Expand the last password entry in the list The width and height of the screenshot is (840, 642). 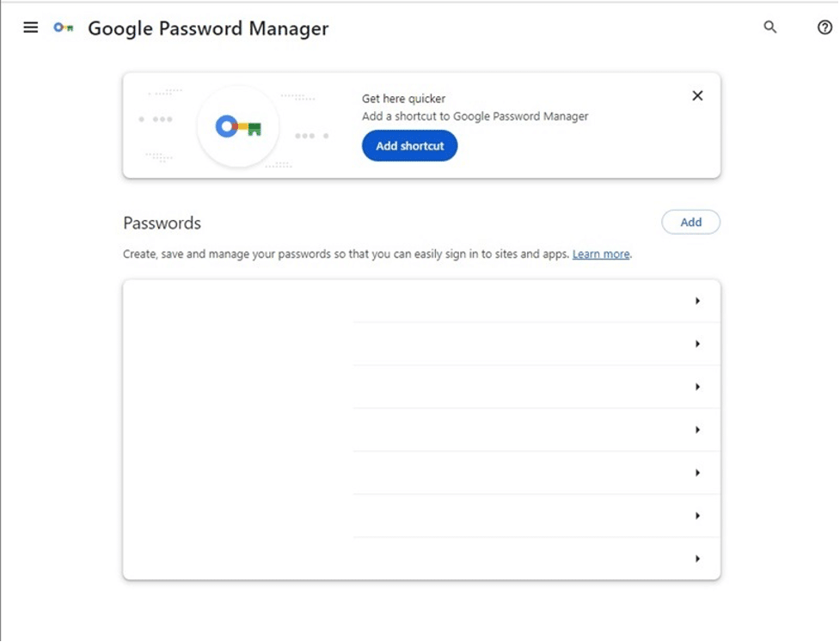coord(699,559)
